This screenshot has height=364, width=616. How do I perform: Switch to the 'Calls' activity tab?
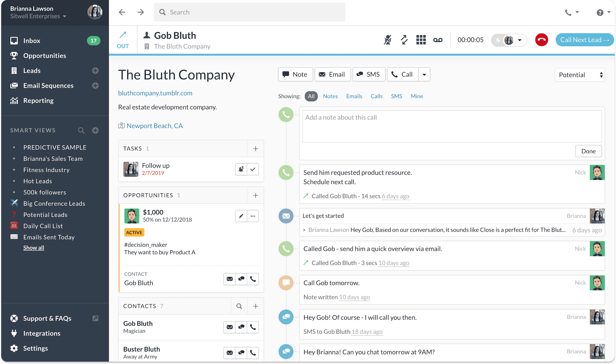[376, 96]
